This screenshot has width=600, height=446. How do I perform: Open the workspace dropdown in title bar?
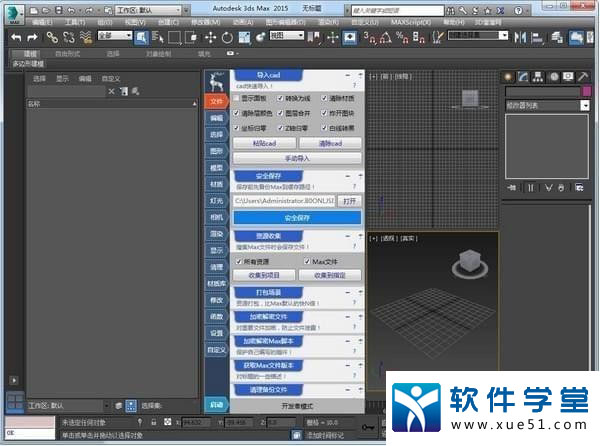coord(148,10)
